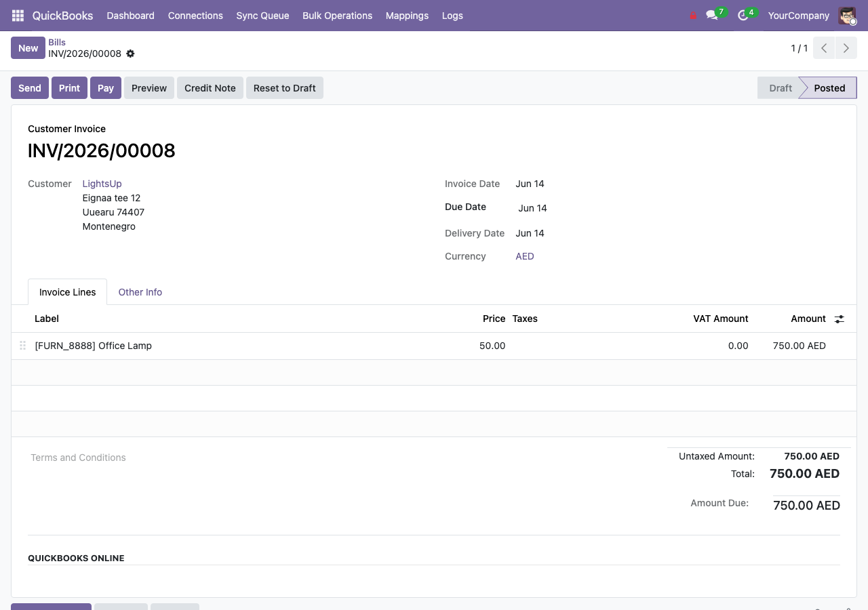Open the LightsUp customer link

102,184
